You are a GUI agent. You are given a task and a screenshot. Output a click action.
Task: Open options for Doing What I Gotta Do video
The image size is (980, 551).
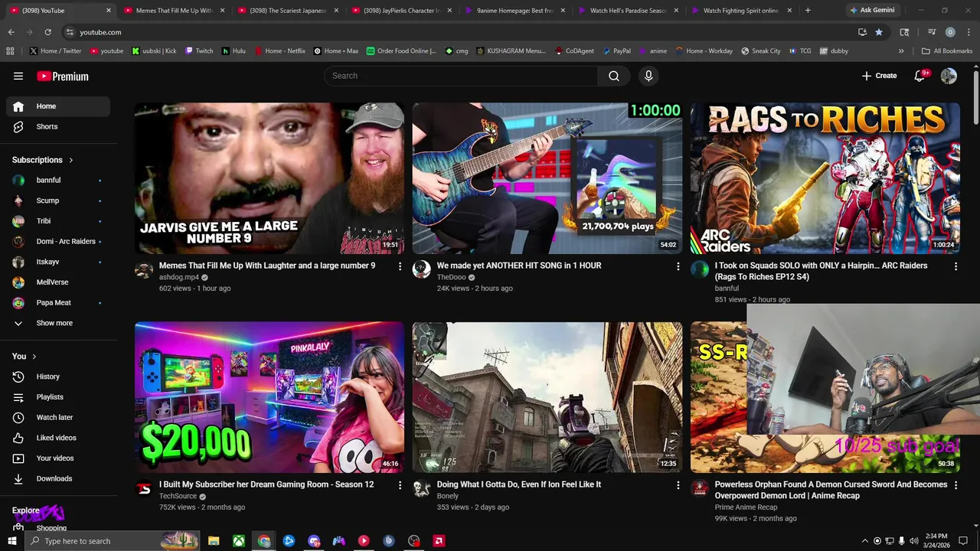pos(678,485)
